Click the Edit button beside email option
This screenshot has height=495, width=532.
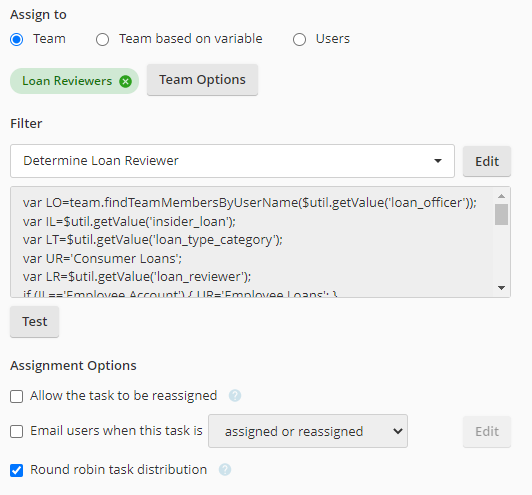[487, 432]
